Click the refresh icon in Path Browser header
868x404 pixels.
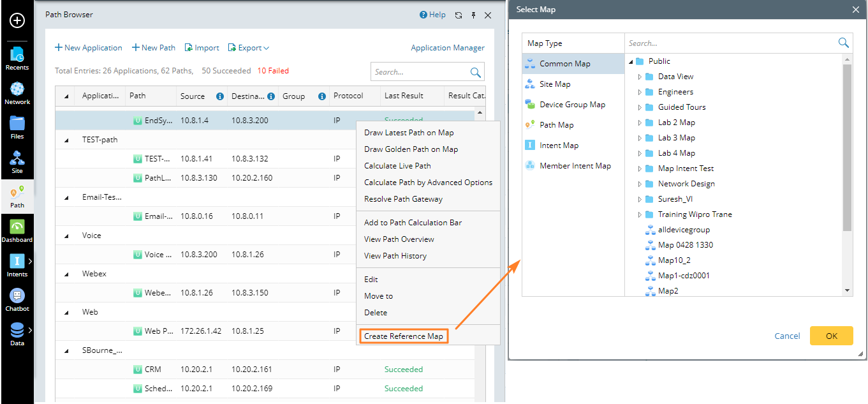point(458,15)
